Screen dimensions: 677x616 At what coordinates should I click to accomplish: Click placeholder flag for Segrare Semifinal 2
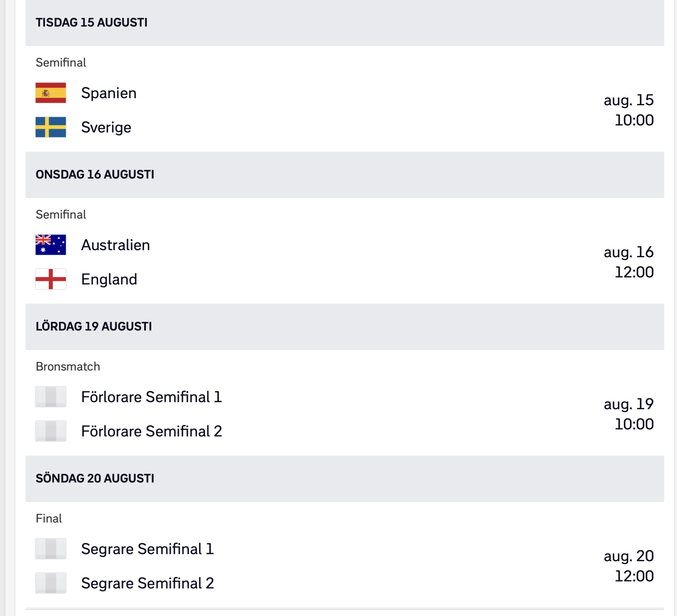click(x=51, y=583)
